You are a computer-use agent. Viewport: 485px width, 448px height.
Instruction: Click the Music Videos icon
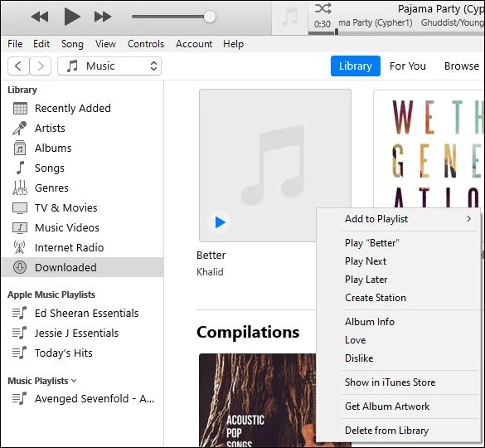[20, 227]
